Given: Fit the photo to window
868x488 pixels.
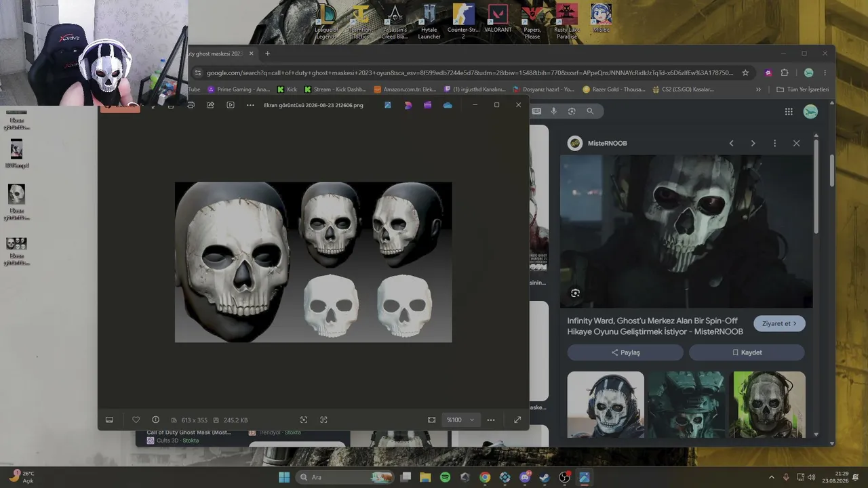Looking at the screenshot, I should (431, 420).
